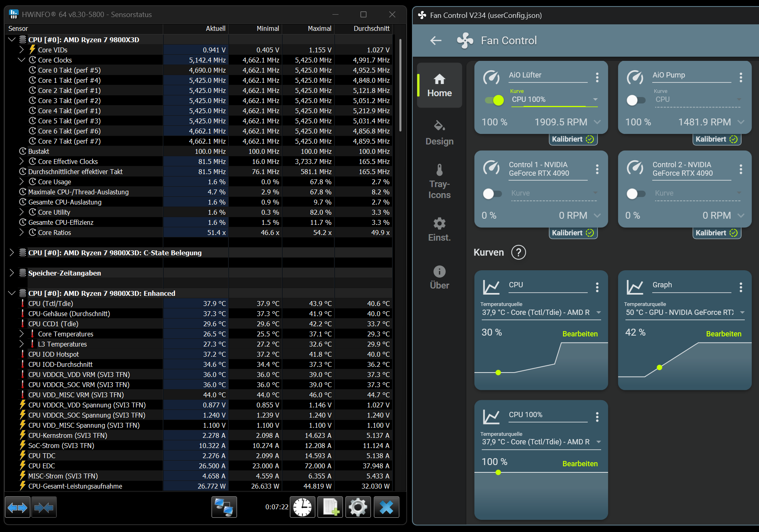This screenshot has width=759, height=532.
Task: Collapse the Core Clocks tree node
Action: 22,60
